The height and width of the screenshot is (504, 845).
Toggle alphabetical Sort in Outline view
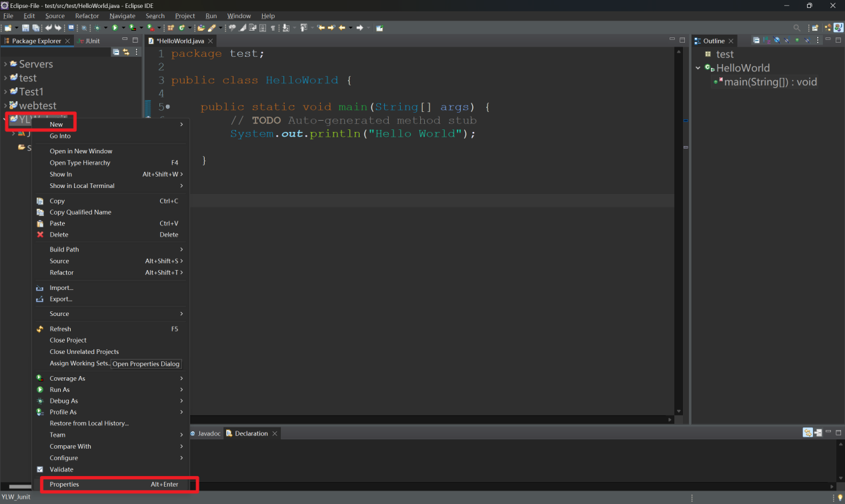(767, 40)
